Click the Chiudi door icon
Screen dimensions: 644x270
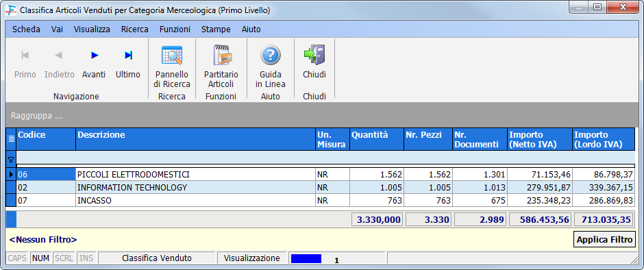[314, 55]
